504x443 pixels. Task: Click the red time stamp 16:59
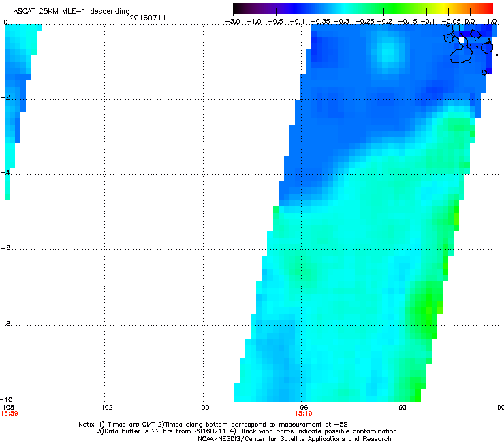pos(9,414)
